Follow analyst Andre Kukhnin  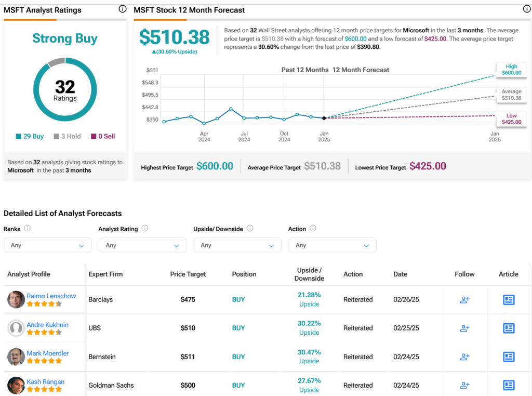coord(464,328)
